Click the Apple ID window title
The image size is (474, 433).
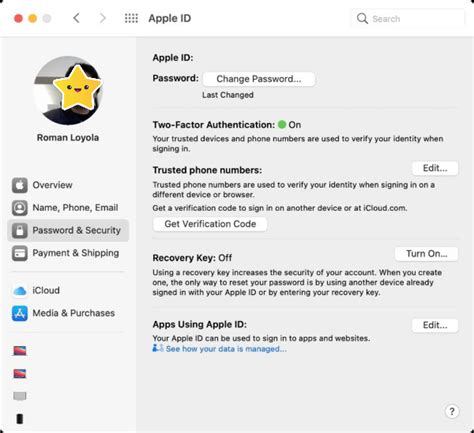click(x=170, y=18)
